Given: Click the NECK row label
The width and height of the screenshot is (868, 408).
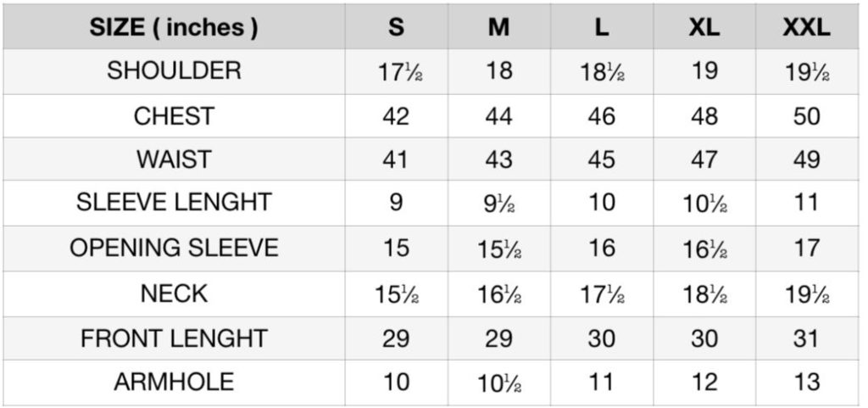Looking at the screenshot, I should pos(174,293).
